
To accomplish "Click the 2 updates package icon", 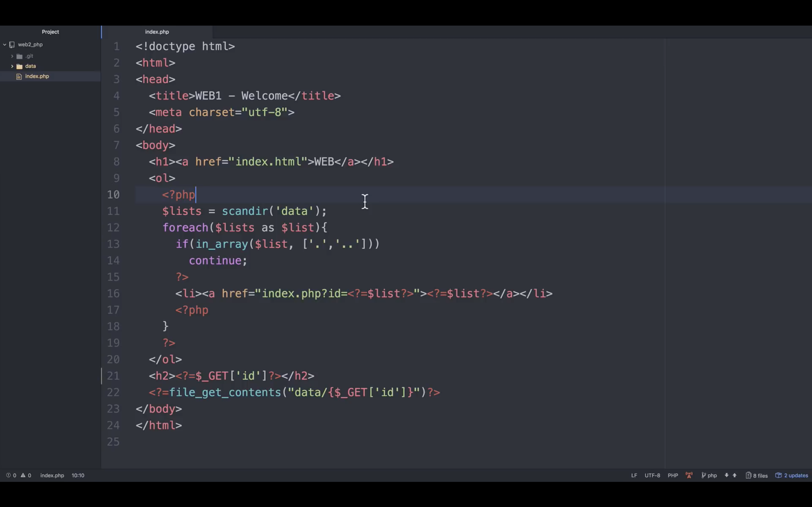I will tap(778, 475).
